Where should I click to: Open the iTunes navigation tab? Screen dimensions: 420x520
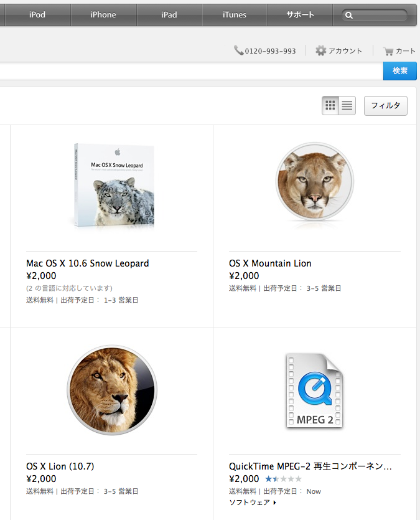point(235,14)
